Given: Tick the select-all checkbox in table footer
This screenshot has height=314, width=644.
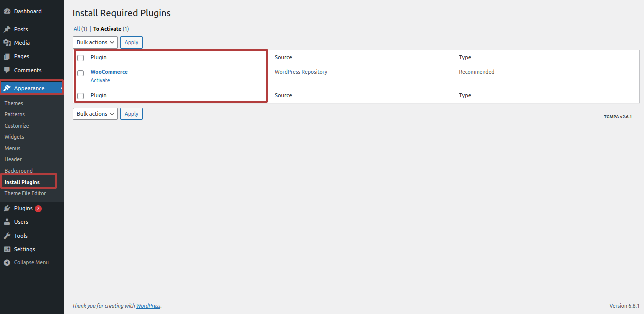Looking at the screenshot, I should (80, 96).
